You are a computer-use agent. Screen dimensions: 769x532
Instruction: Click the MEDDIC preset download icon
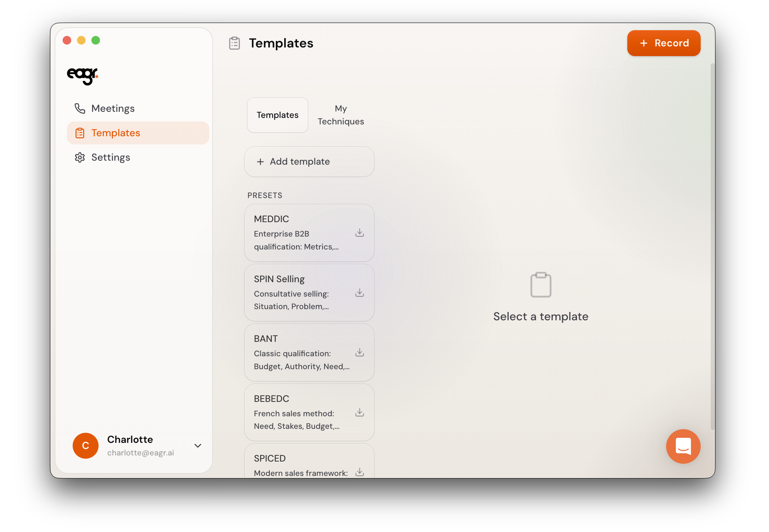359,233
